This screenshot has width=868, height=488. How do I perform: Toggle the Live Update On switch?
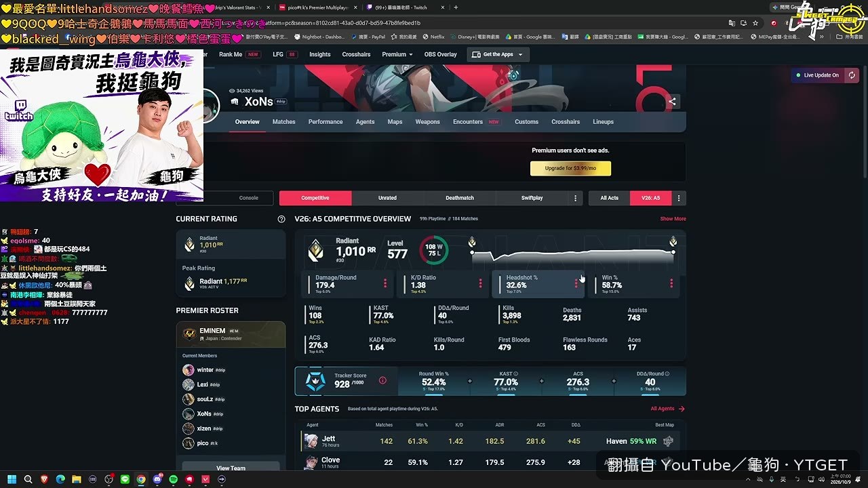point(818,75)
